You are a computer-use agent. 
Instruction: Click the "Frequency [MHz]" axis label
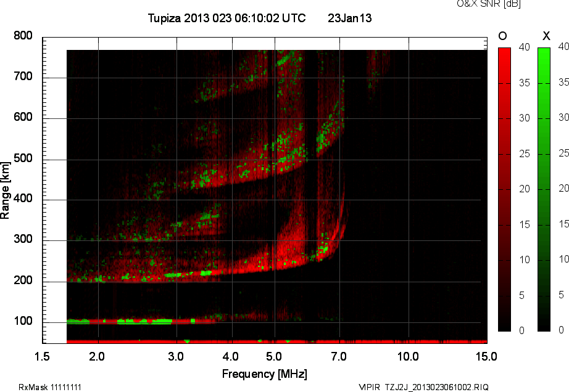point(265,374)
